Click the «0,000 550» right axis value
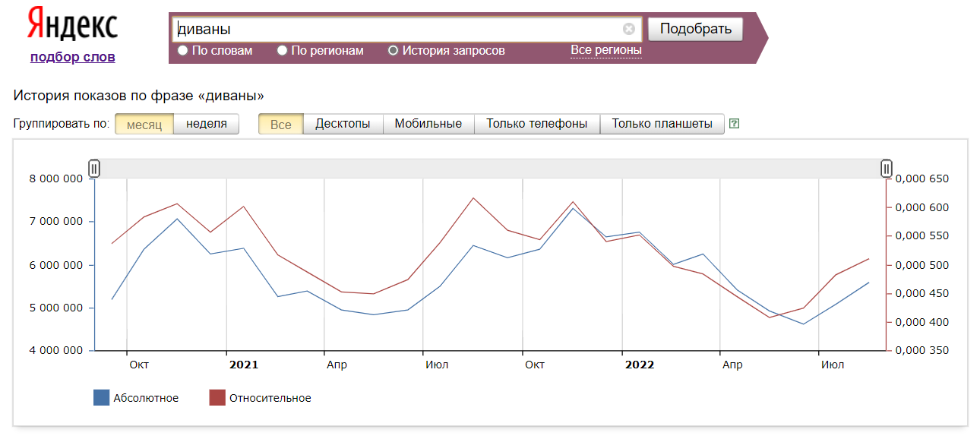Screen dimensions: 980x439 922,236
